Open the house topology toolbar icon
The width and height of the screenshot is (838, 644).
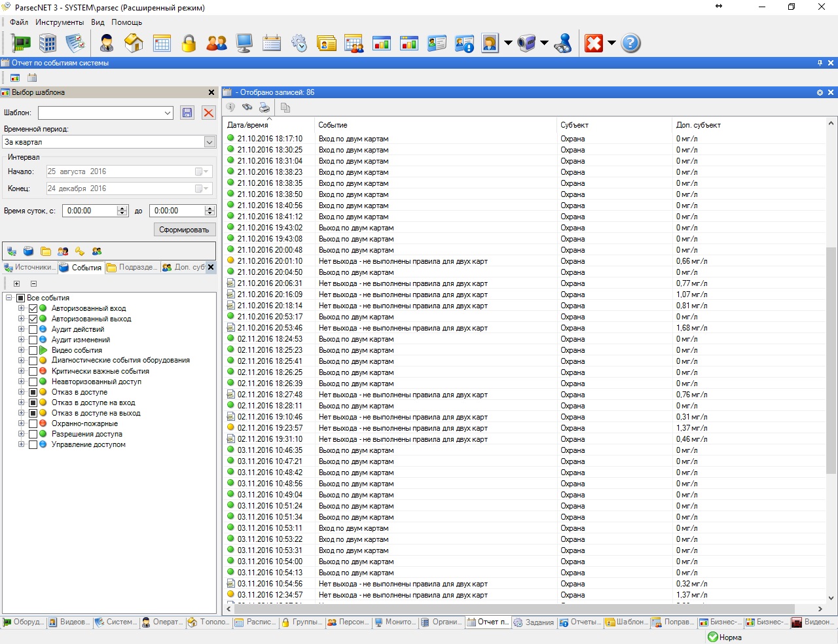(134, 43)
